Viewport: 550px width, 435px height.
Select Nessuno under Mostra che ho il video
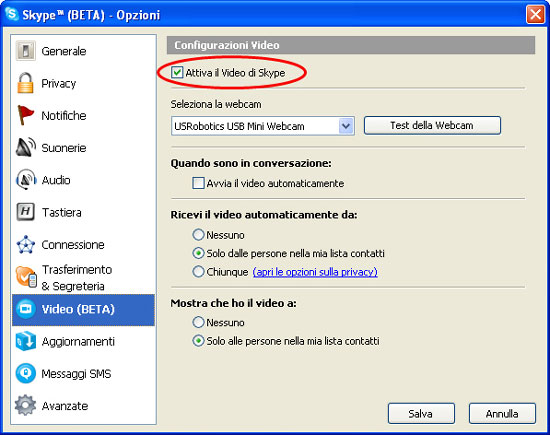pos(198,322)
